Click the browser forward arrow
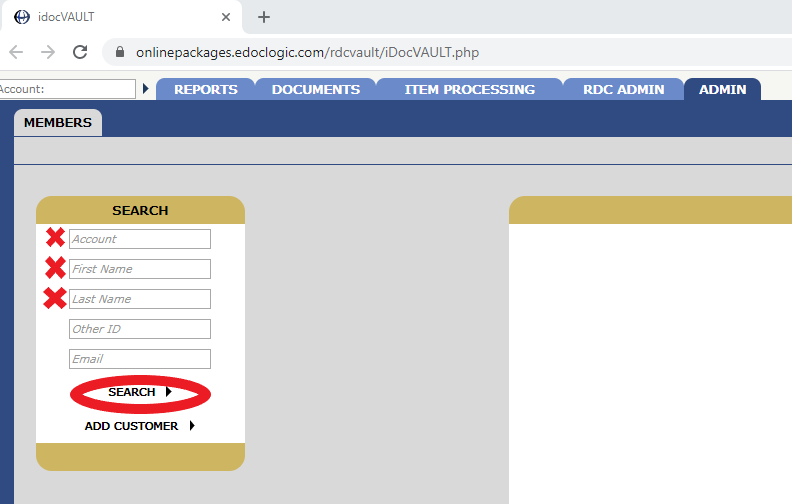 [48, 52]
